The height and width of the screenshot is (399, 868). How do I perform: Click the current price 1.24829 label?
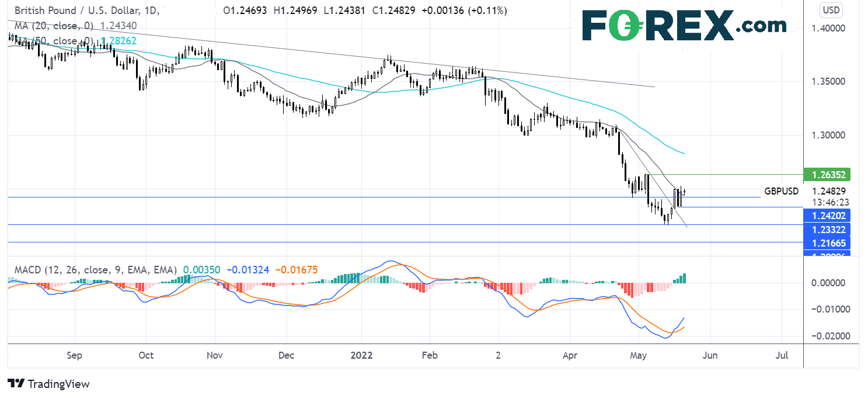coord(828,191)
